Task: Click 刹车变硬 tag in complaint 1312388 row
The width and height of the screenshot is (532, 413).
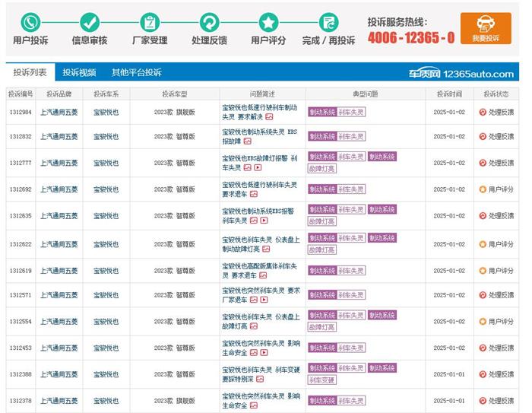Action: click(322, 380)
